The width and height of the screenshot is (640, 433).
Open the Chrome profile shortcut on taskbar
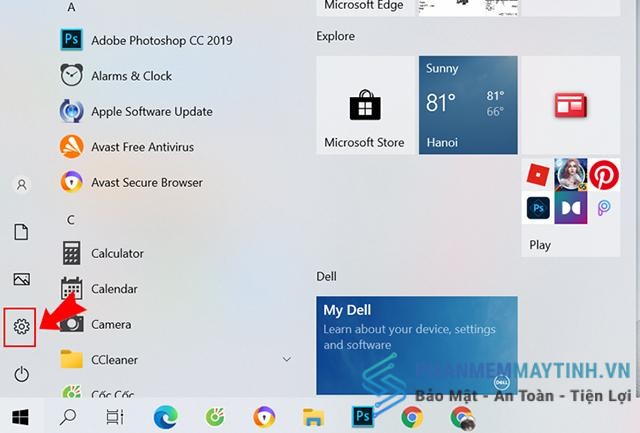tap(462, 417)
